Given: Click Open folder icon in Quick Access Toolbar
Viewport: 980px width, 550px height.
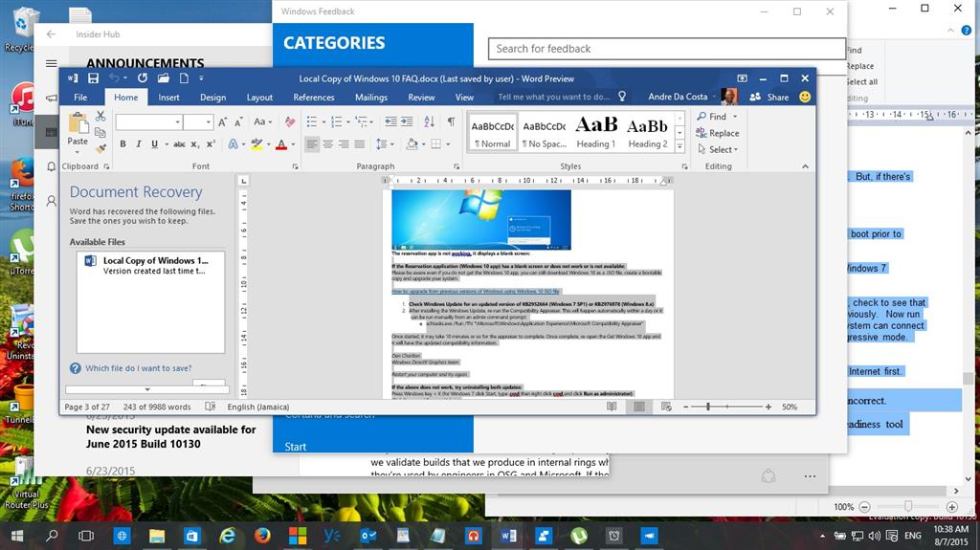Looking at the screenshot, I should coord(163,78).
